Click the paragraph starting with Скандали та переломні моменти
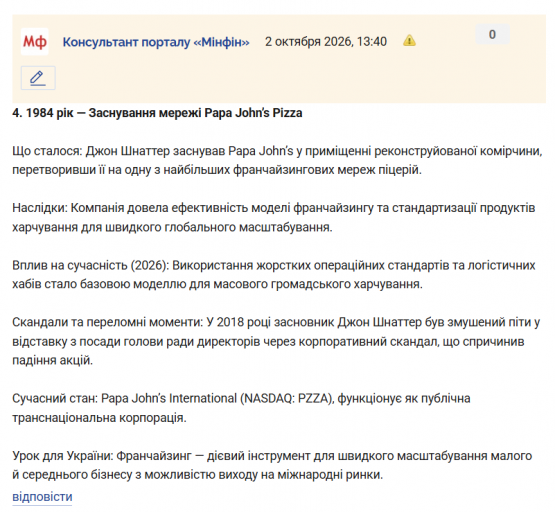The image size is (555, 512). tap(276, 341)
